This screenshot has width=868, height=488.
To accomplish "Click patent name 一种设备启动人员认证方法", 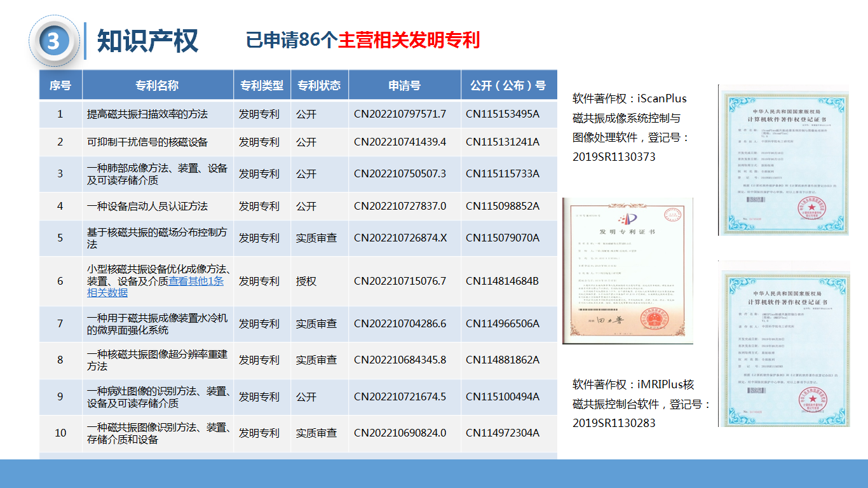I will coord(147,206).
